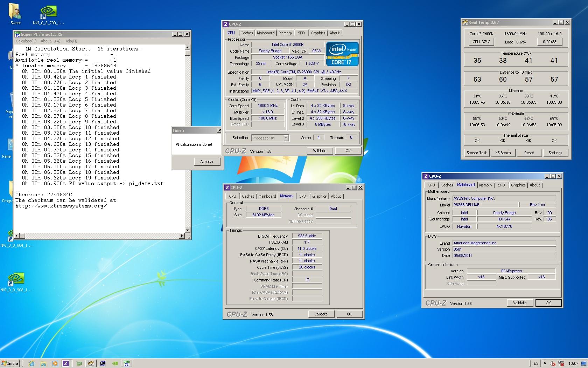Click the green graphics card taskbar icon
Screen dimensions: 588x368
point(79,363)
